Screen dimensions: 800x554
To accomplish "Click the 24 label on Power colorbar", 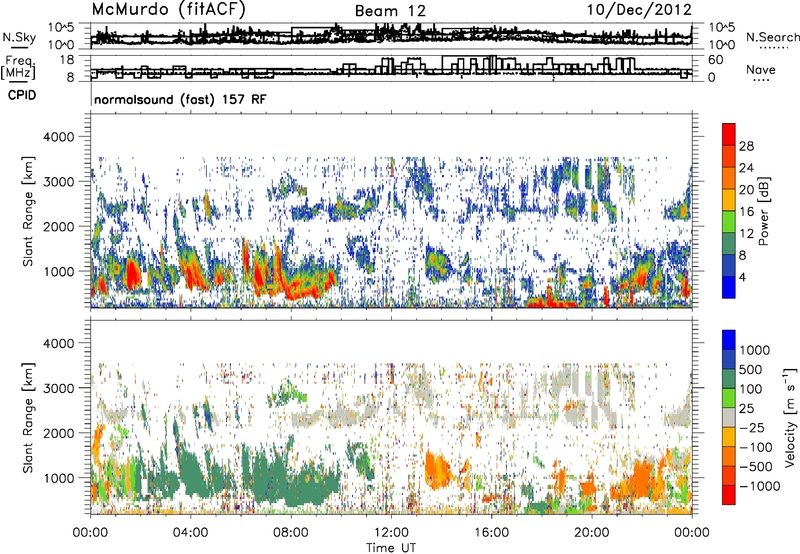I will click(x=746, y=168).
